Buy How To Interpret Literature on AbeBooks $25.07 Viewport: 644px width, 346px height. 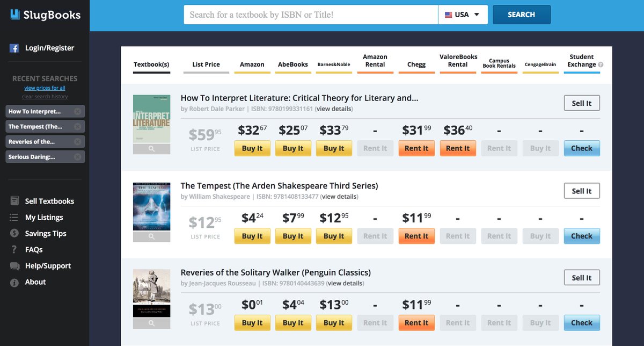[293, 148]
